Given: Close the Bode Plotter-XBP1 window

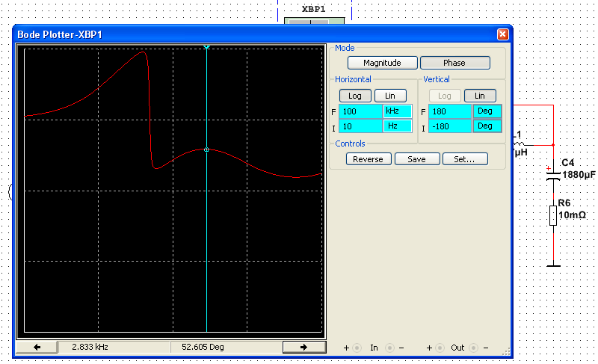Looking at the screenshot, I should tap(502, 34).
